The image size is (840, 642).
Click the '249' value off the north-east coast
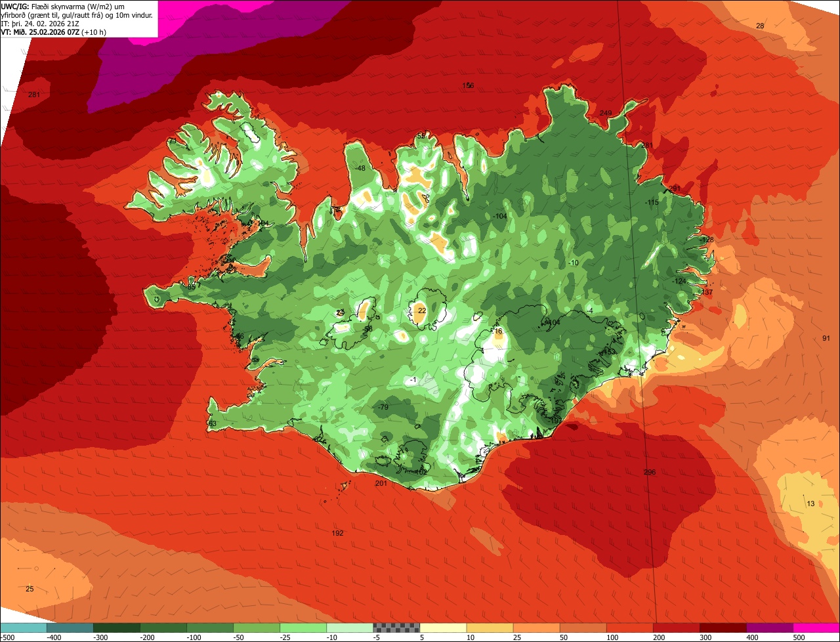(x=606, y=114)
